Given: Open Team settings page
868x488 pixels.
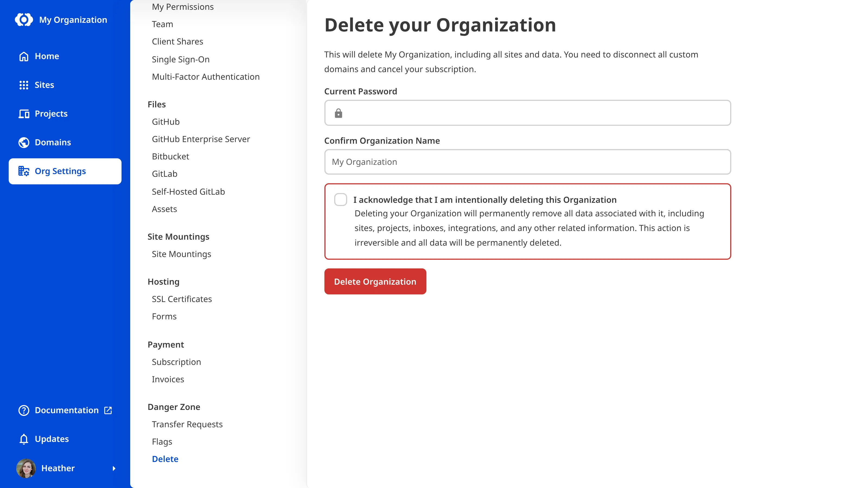Looking at the screenshot, I should click(x=162, y=24).
